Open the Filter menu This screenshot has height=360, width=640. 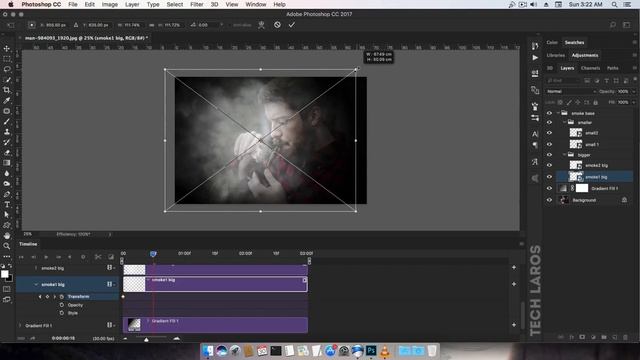[x=197, y=4]
